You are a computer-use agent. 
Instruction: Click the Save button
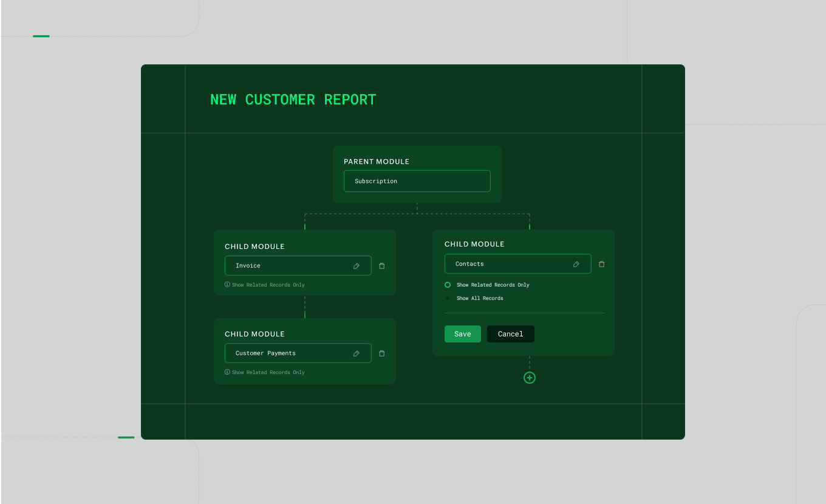click(462, 334)
